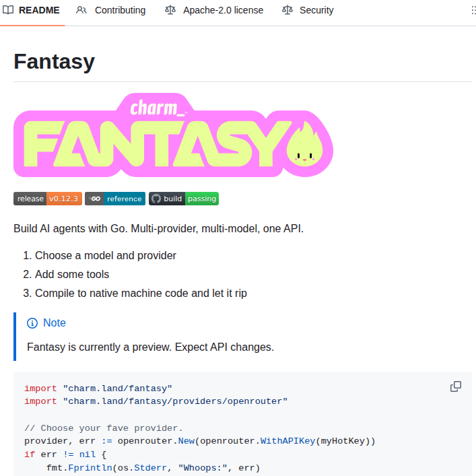This screenshot has width=476, height=476.
Task: Click the info icon in the Note callout
Action: (32, 323)
